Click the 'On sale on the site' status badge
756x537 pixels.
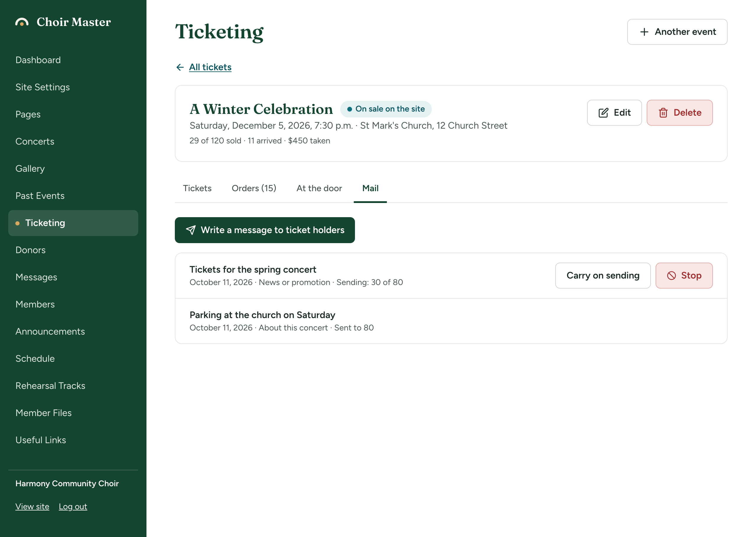click(x=386, y=109)
